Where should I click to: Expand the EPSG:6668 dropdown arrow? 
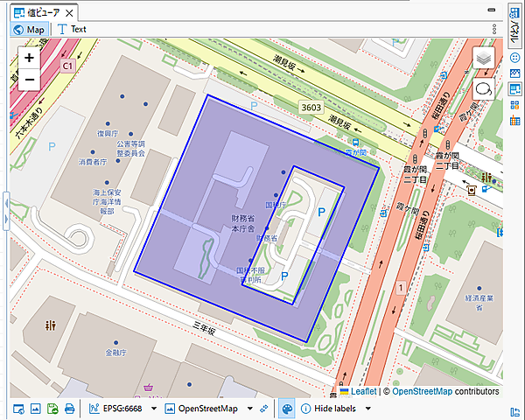click(x=154, y=409)
